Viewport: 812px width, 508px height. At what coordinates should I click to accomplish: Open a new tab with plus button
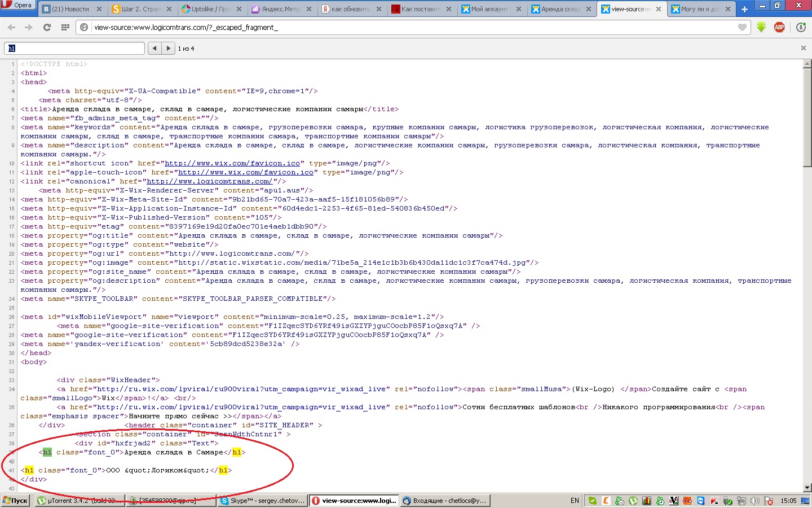pos(744,9)
